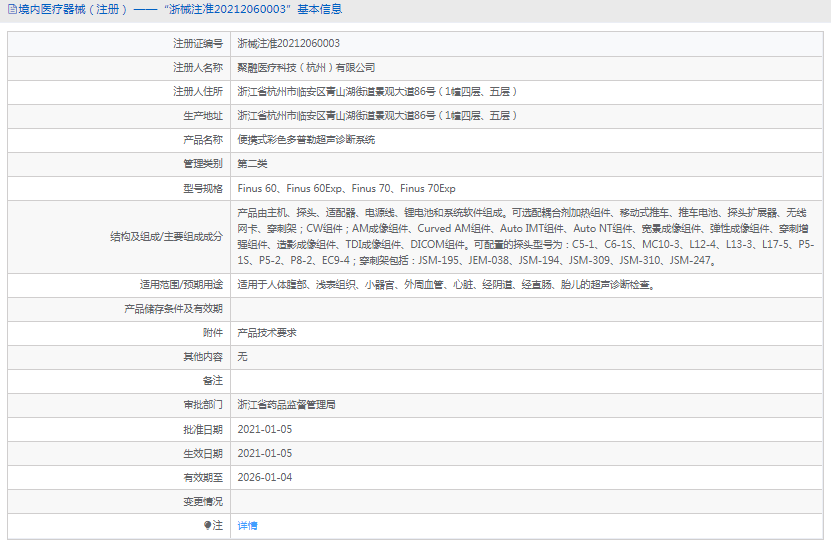Select product name 便携式彩色多普勒超声诊断系统
The height and width of the screenshot is (546, 831).
[306, 139]
